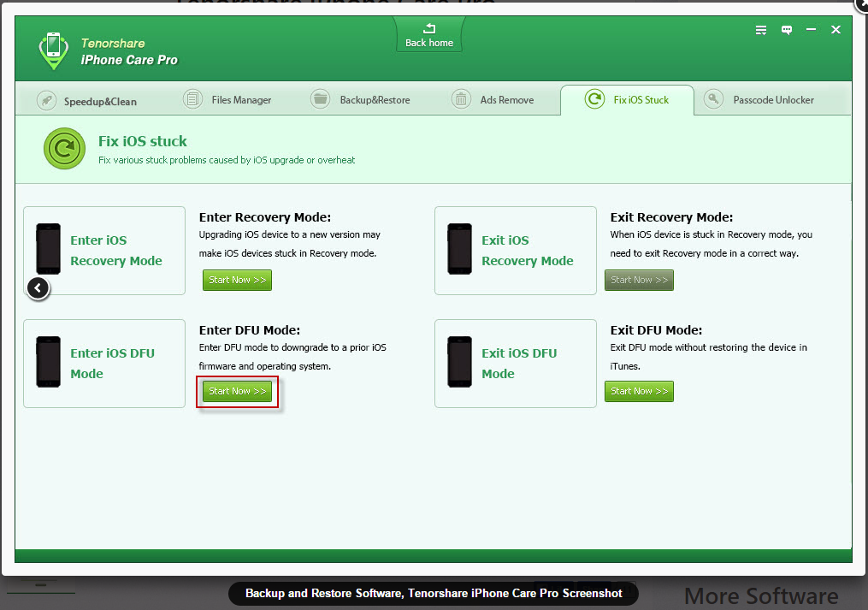Open the feedback chat bubble icon

[786, 30]
